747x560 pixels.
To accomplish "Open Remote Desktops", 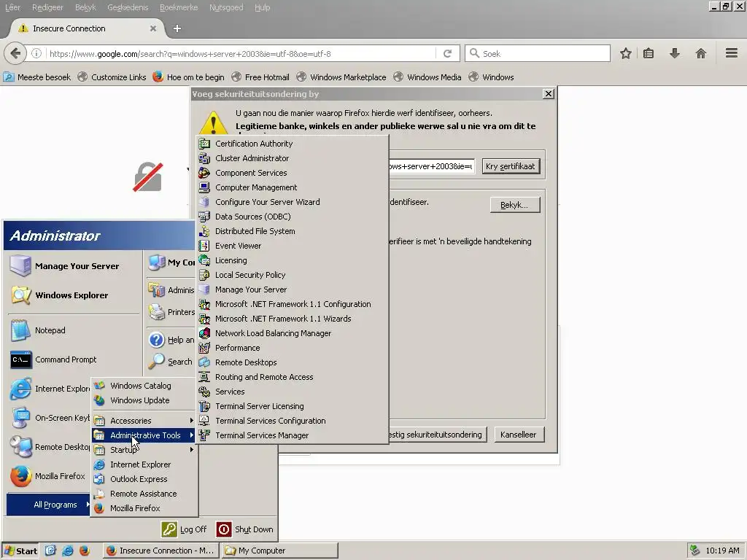I will point(293,362).
